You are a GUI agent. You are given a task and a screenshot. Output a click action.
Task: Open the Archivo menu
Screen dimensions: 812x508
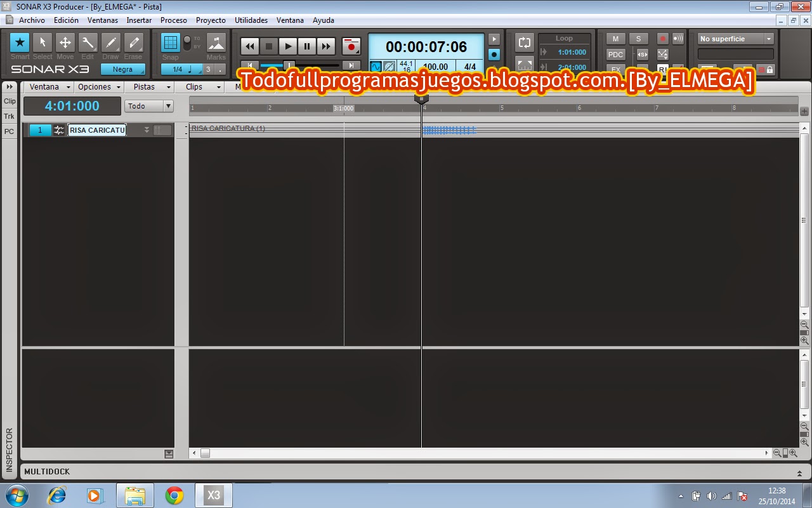click(x=32, y=20)
